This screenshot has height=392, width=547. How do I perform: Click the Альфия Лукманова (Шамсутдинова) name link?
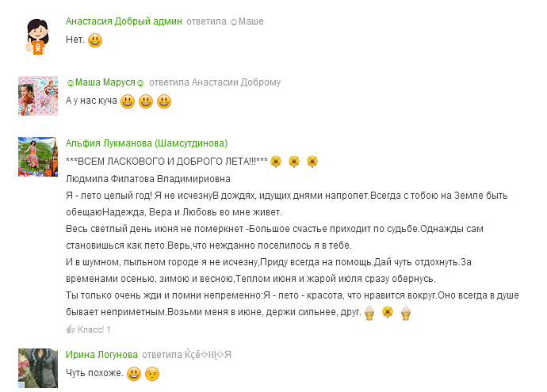147,143
